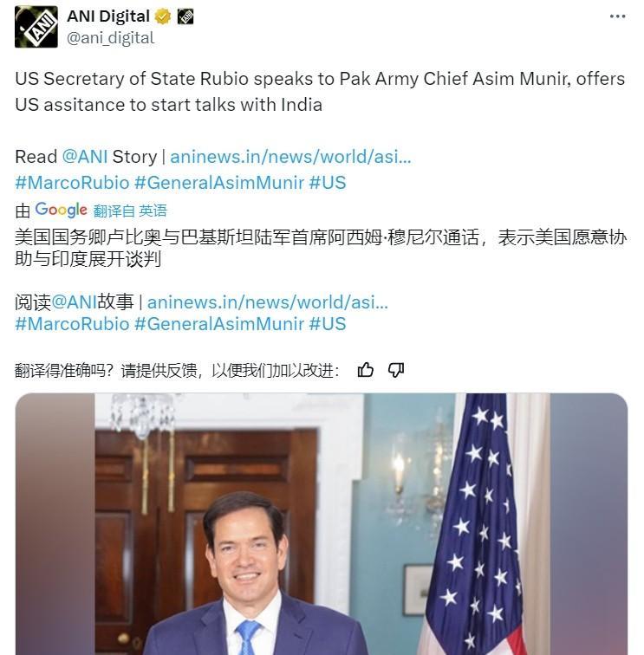Open the #GeneralAsimMunir hashtag in translated section
This screenshot has height=655, width=644.
coord(219,324)
